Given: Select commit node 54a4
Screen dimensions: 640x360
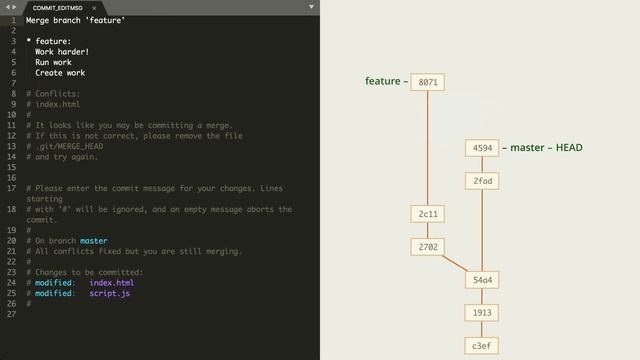Looking at the screenshot, I should [x=482, y=280].
